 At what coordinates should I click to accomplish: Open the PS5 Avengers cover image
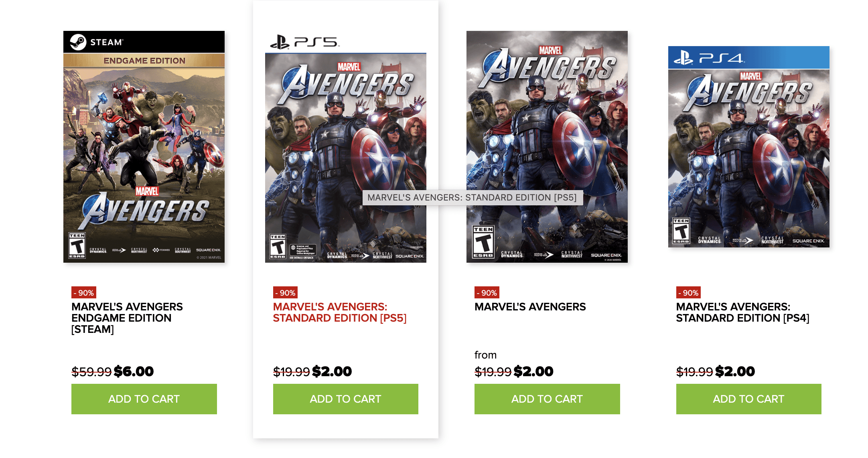point(346,147)
